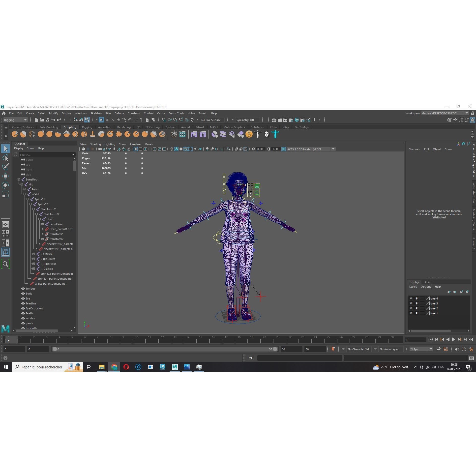Toggle visibility V for layer3
476x476 pixels.
tap(411, 303)
